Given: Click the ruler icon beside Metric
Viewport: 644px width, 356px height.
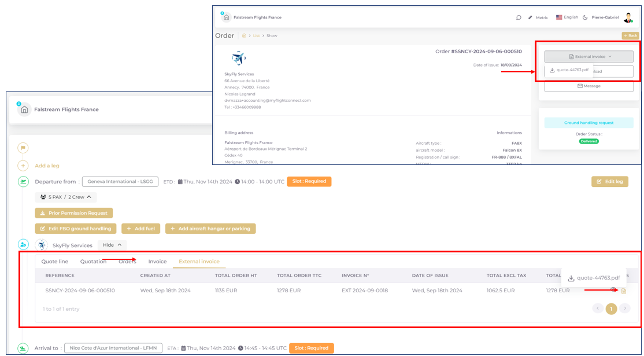Looking at the screenshot, I should (x=530, y=18).
